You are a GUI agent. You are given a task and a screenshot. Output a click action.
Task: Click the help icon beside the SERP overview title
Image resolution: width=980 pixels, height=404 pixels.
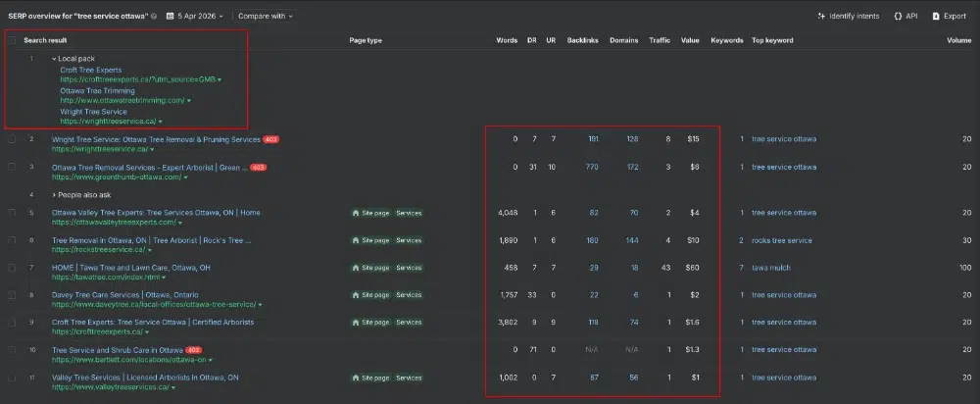click(x=155, y=17)
